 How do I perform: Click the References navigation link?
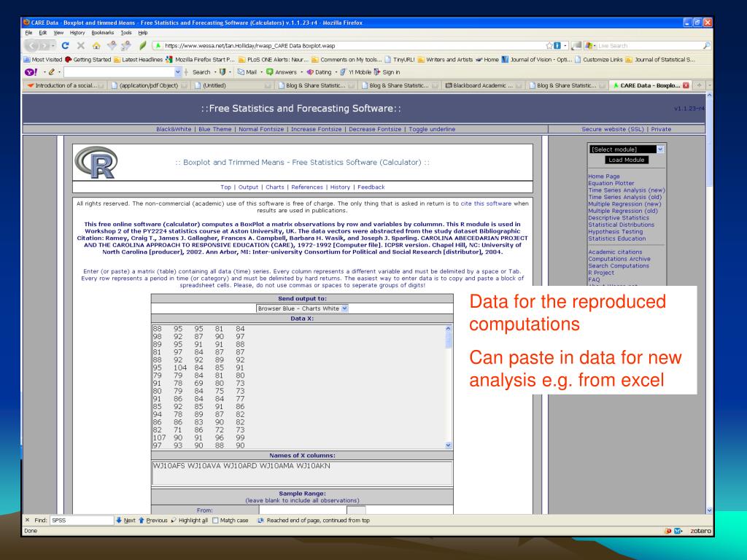coord(307,187)
